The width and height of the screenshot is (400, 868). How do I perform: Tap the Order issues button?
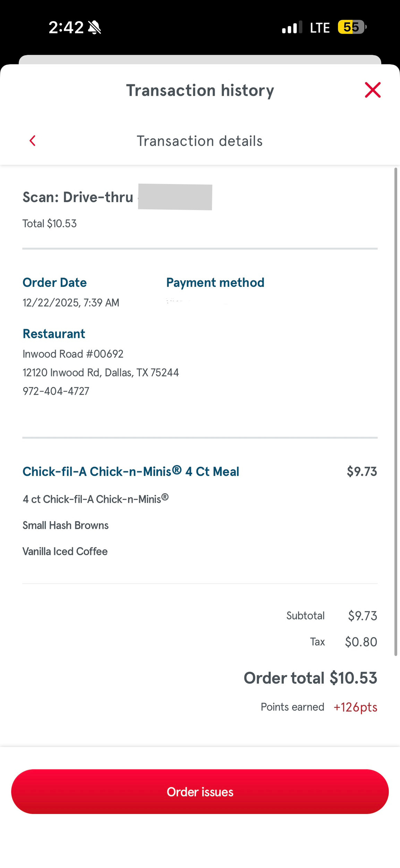pos(200,791)
